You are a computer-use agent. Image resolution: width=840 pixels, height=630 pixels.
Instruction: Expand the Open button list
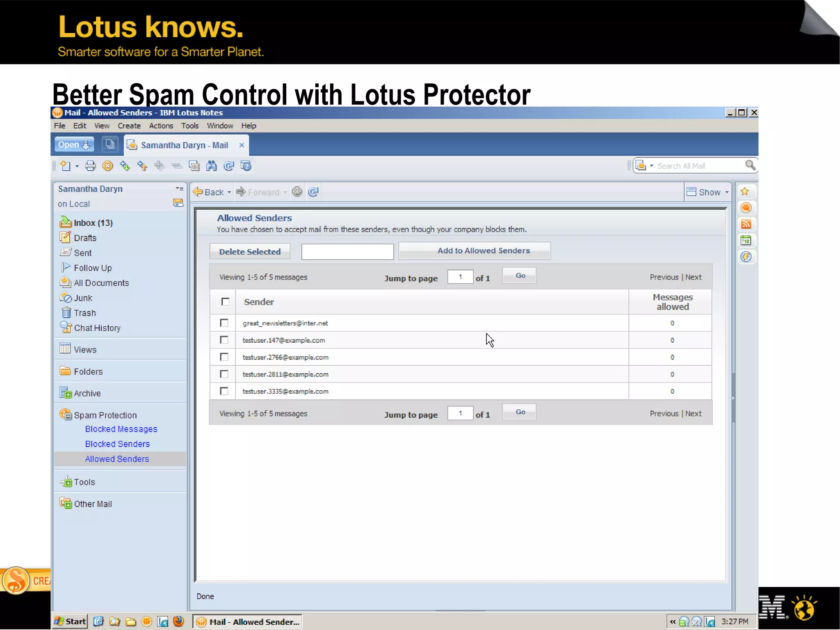pyautogui.click(x=74, y=144)
